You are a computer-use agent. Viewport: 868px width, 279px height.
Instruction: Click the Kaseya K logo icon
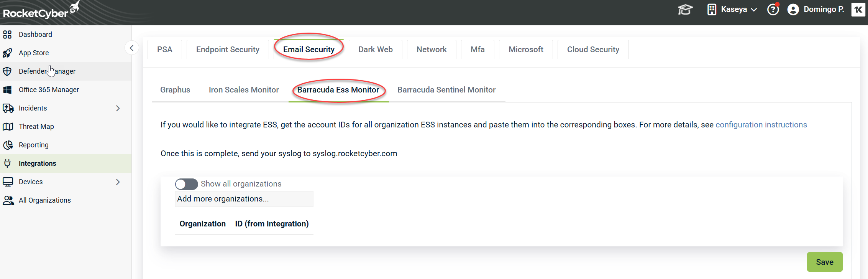pos(858,10)
